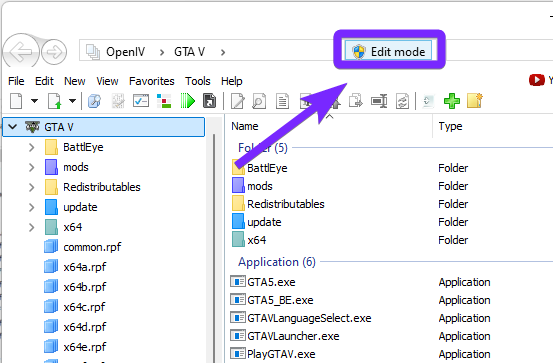Click the red-green blocks toolbar icon
Image resolution: width=553 pixels, height=363 pixels.
pos(164,101)
